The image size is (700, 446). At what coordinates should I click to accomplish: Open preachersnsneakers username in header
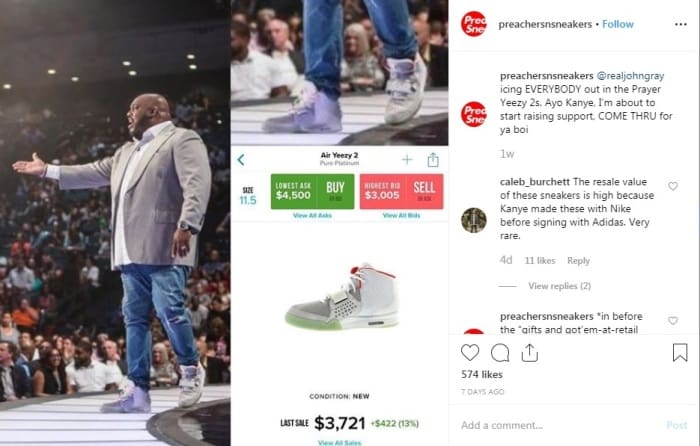(x=545, y=24)
